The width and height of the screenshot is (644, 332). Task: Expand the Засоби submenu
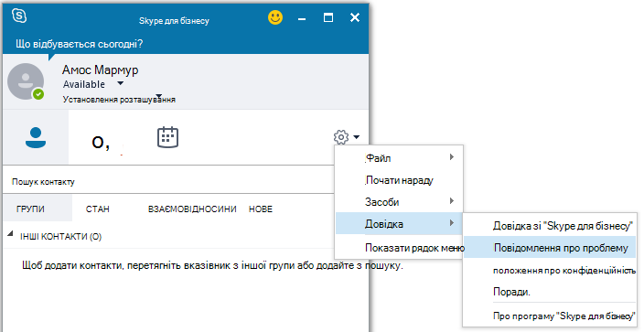click(x=399, y=202)
